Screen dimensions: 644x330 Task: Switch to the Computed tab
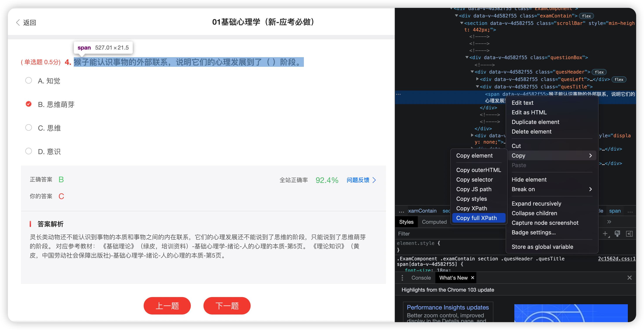pyautogui.click(x=434, y=222)
